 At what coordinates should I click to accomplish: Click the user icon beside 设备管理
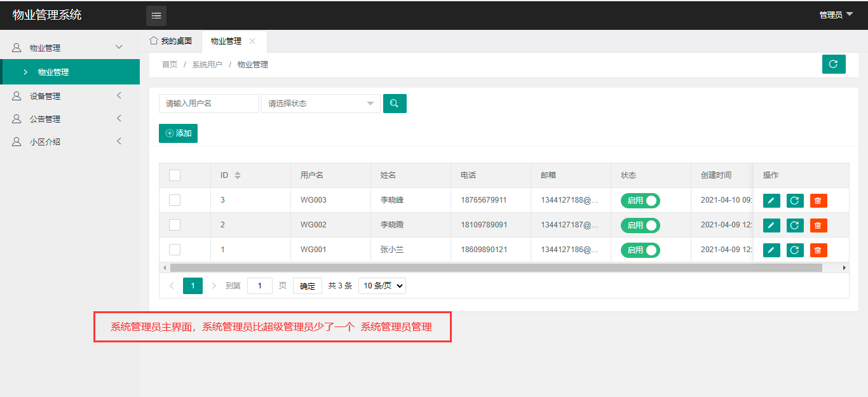coord(17,97)
